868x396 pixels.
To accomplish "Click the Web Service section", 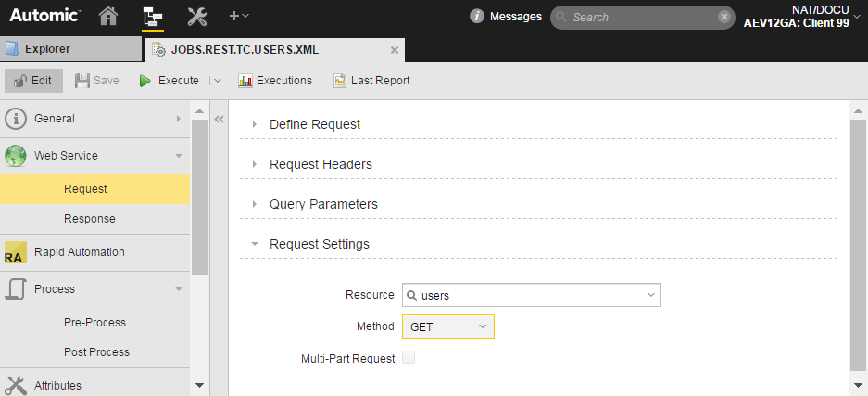I will 94,156.
